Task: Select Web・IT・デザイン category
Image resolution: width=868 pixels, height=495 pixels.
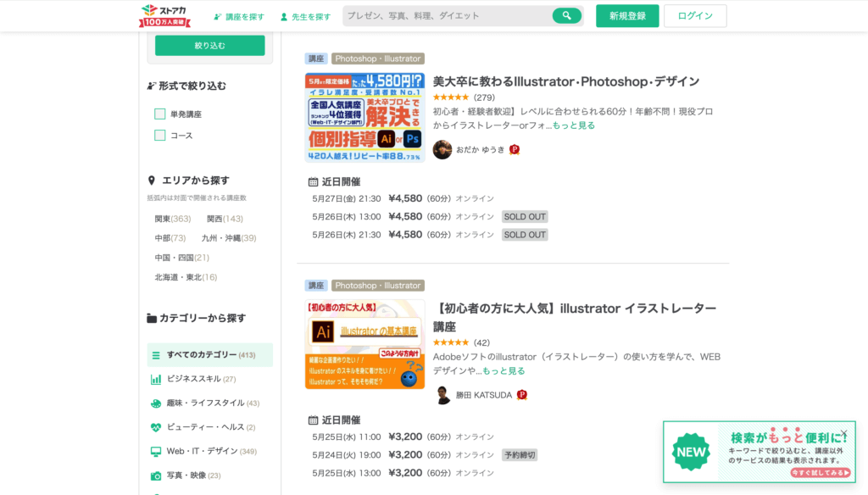Action: click(210, 451)
